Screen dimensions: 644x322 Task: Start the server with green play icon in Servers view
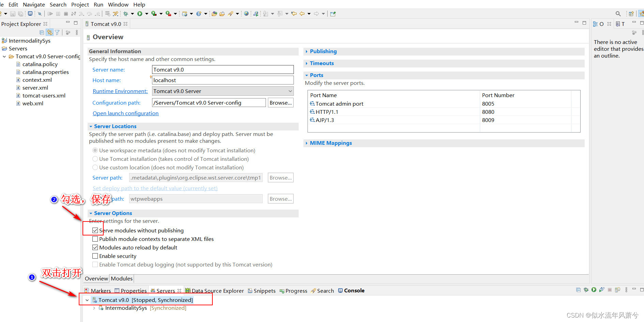tap(594, 290)
